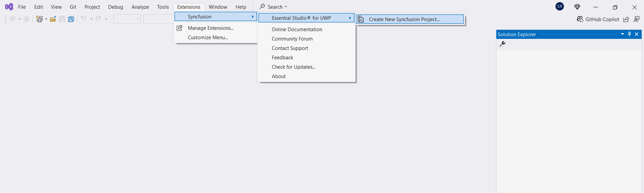Open Solution Explorer properties wrench icon
Screen dimensions: 644x193
pos(502,44)
